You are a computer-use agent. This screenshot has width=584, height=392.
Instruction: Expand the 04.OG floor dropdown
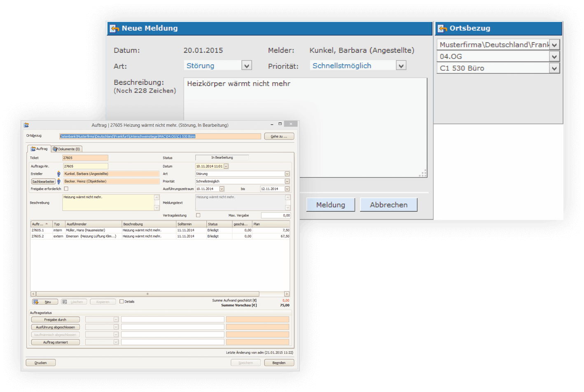tap(554, 56)
